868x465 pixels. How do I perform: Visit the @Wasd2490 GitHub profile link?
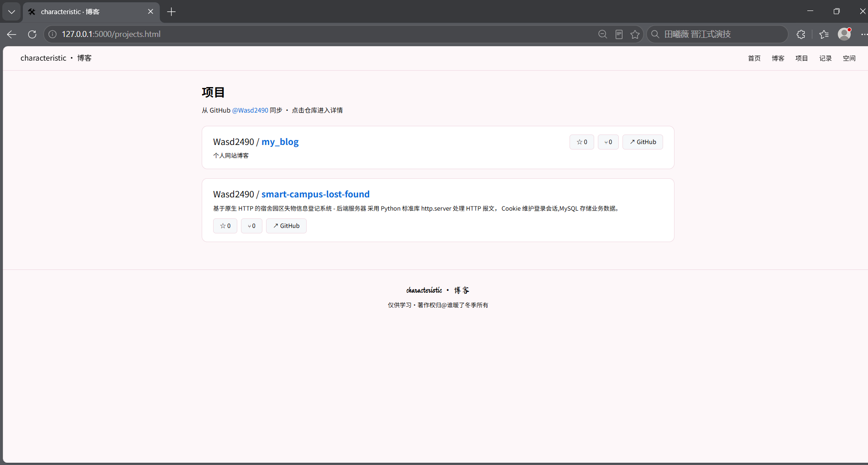[250, 110]
